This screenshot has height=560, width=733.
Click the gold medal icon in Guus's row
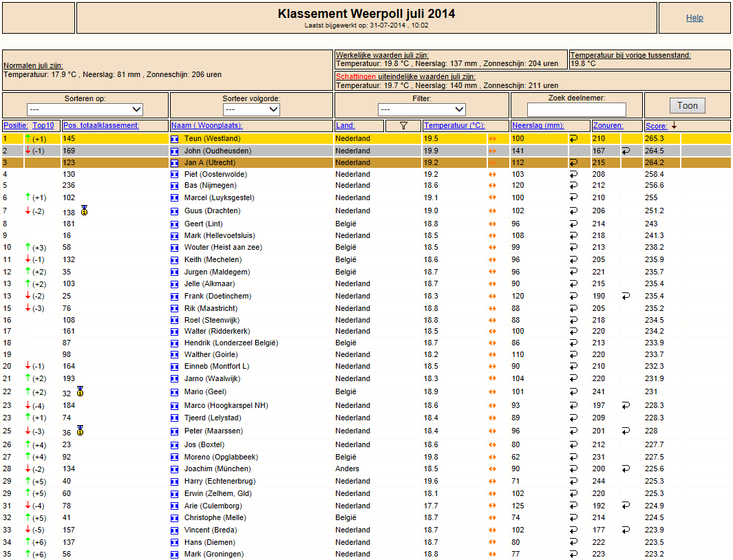[84, 211]
